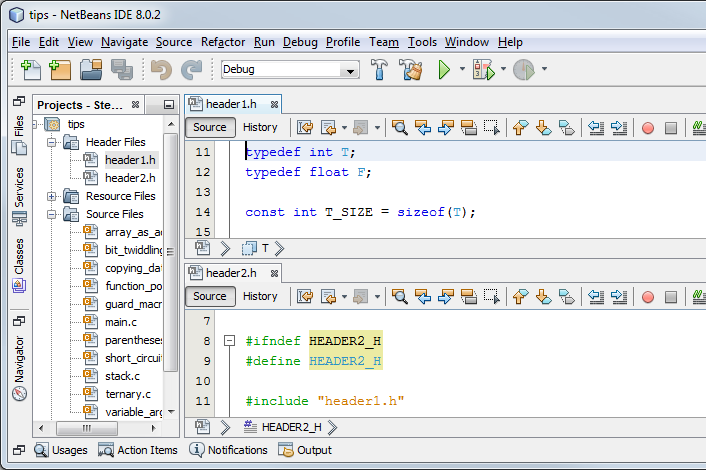Toggle bookmark icon in header1.h toolbar

[566, 128]
